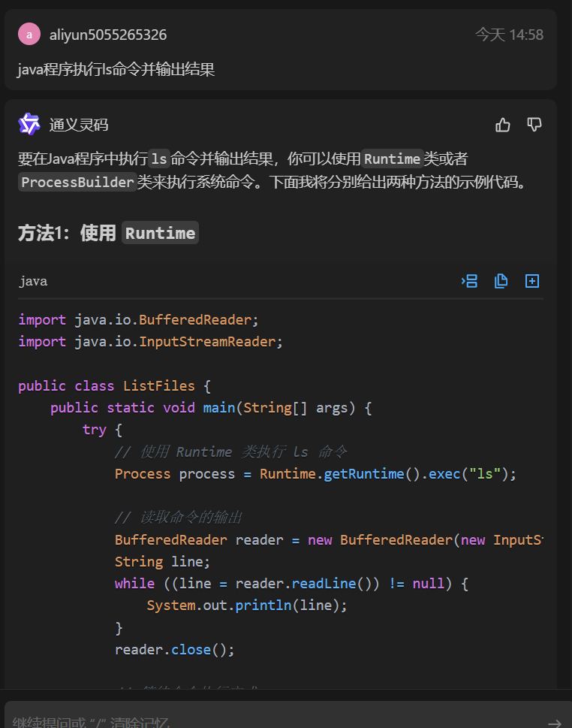Screen dimensions: 572x728
Task: Click username aliyun5055265326
Action: (108, 35)
